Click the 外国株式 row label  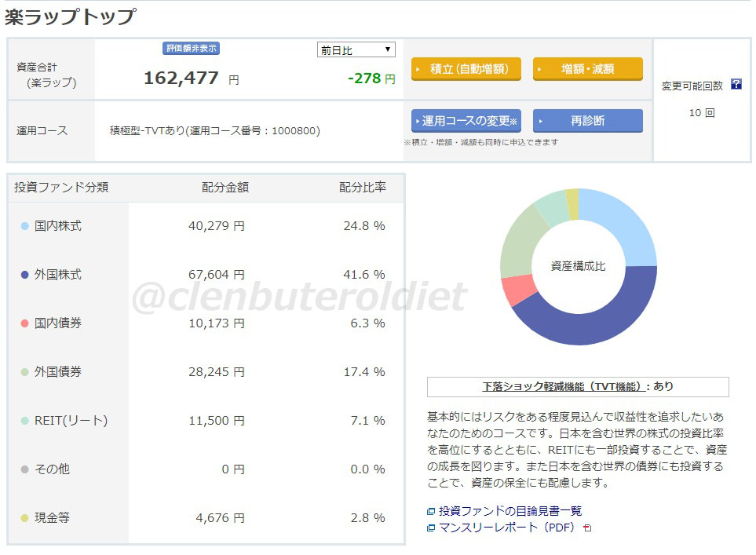pyautogui.click(x=58, y=275)
